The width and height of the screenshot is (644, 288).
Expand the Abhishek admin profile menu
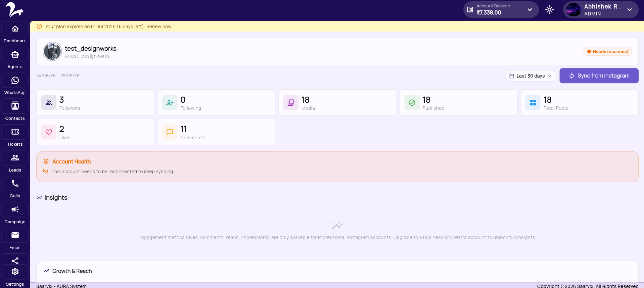tap(630, 10)
